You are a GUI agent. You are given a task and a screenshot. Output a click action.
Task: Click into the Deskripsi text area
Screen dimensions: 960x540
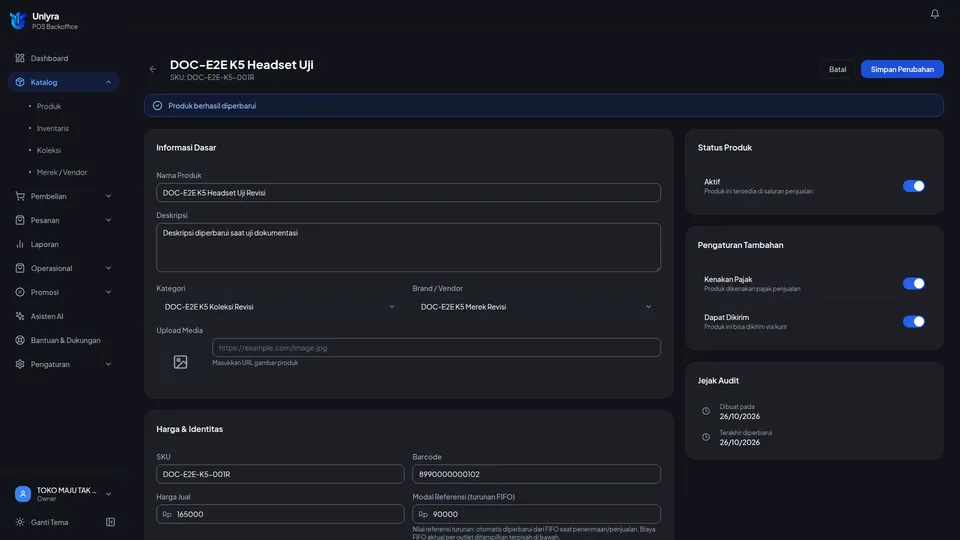coord(408,247)
